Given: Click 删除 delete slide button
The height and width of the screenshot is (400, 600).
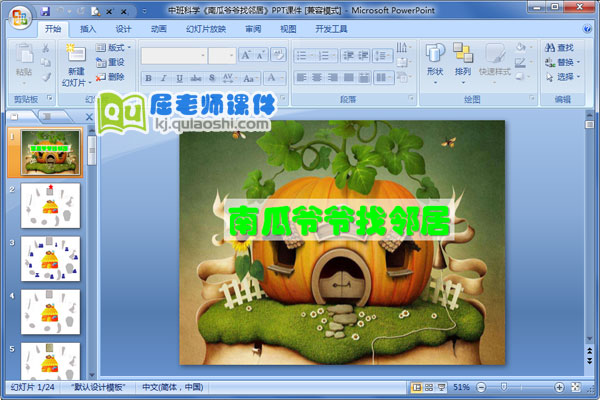Looking at the screenshot, I should 110,77.
